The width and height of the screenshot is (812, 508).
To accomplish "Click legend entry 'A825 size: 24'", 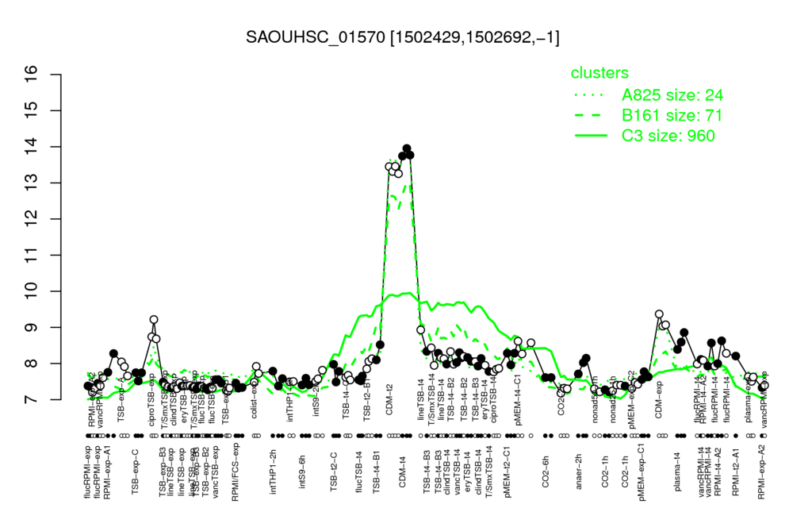I will click(672, 95).
